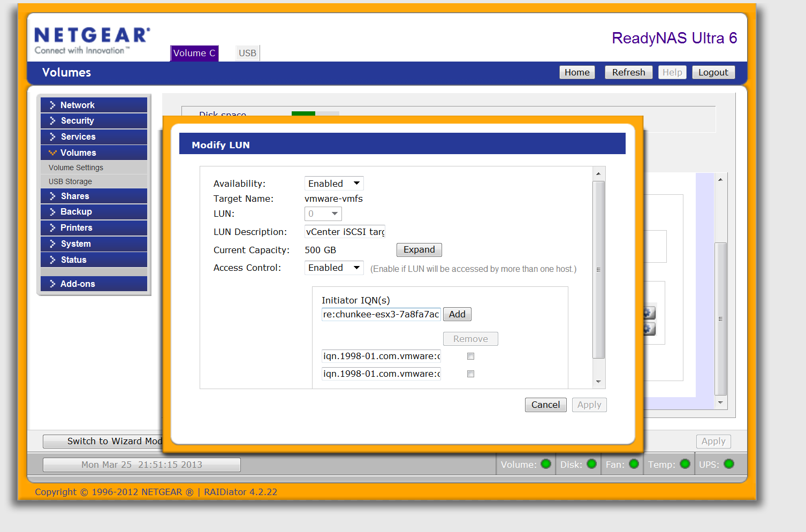The image size is (806, 532).
Task: Tick the first initiator IQN checkbox
Action: point(470,356)
